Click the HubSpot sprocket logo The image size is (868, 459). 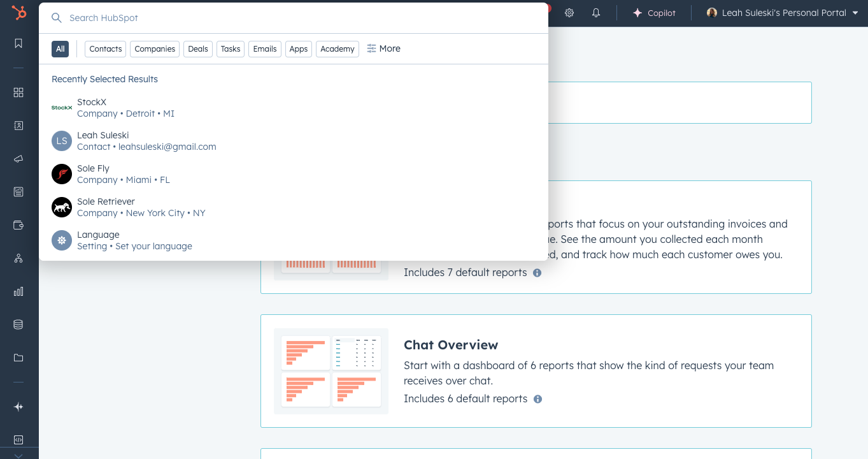[x=19, y=13]
